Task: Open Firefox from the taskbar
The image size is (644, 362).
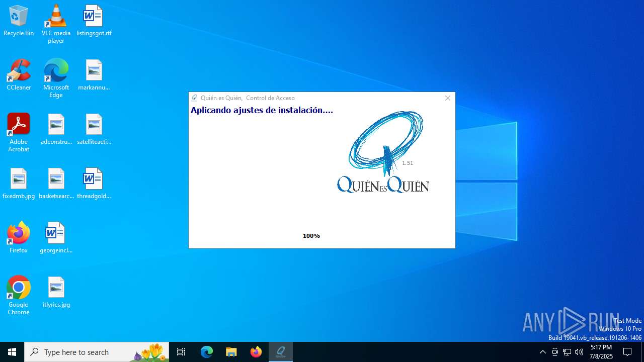Action: 256,352
